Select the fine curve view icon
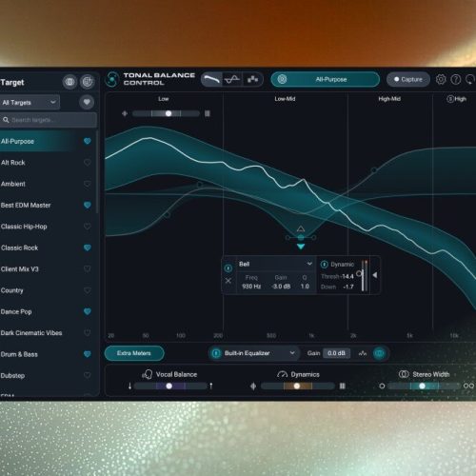 [x=232, y=79]
